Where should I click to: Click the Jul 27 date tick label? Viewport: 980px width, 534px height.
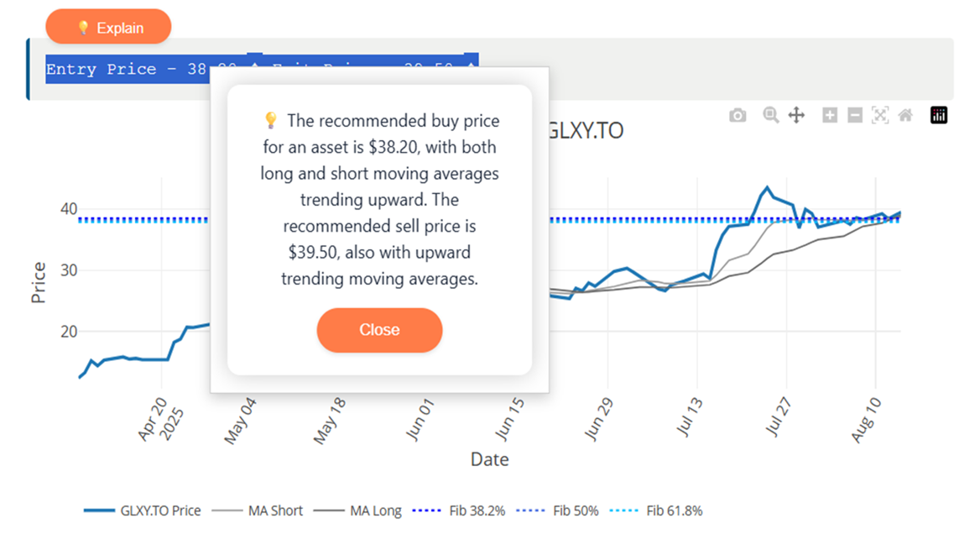[776, 414]
